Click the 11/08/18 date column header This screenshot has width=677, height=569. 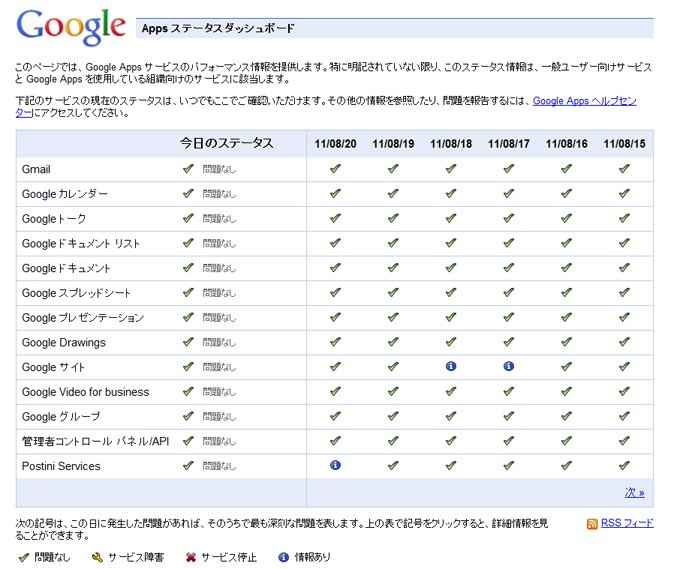tap(451, 144)
